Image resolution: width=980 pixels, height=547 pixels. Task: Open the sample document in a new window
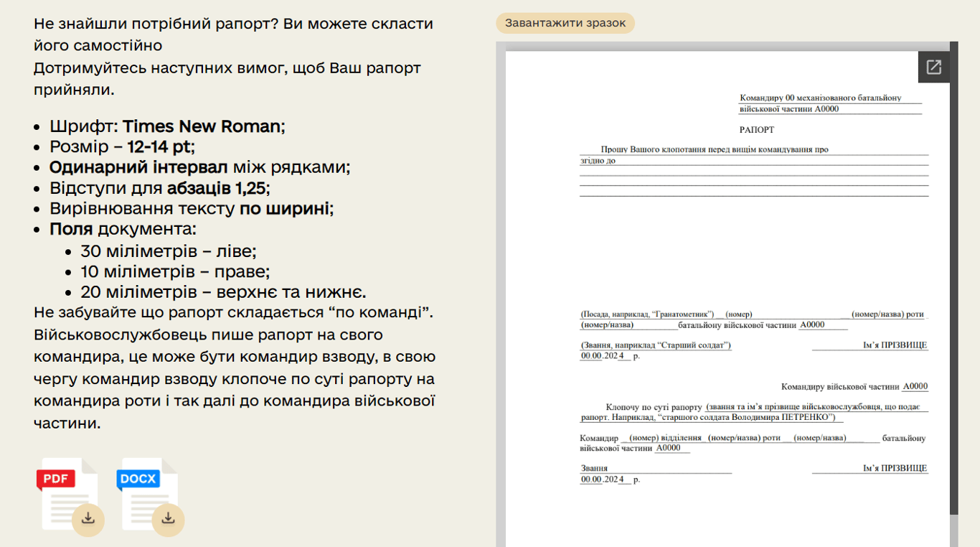[933, 67]
